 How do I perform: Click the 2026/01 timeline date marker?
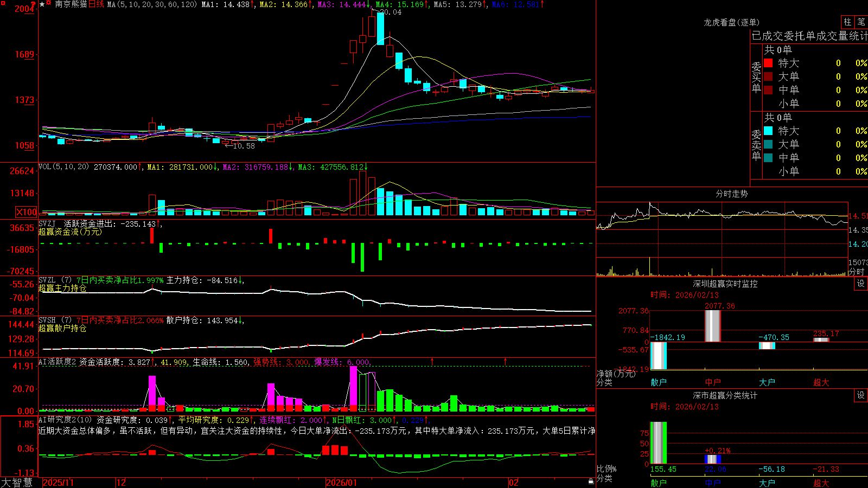click(341, 483)
